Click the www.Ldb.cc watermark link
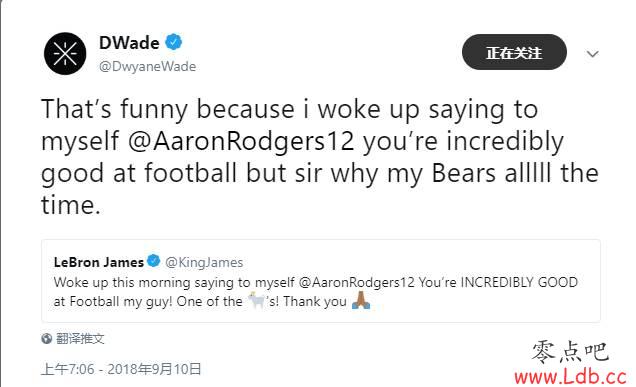The image size is (636, 387). point(571,376)
